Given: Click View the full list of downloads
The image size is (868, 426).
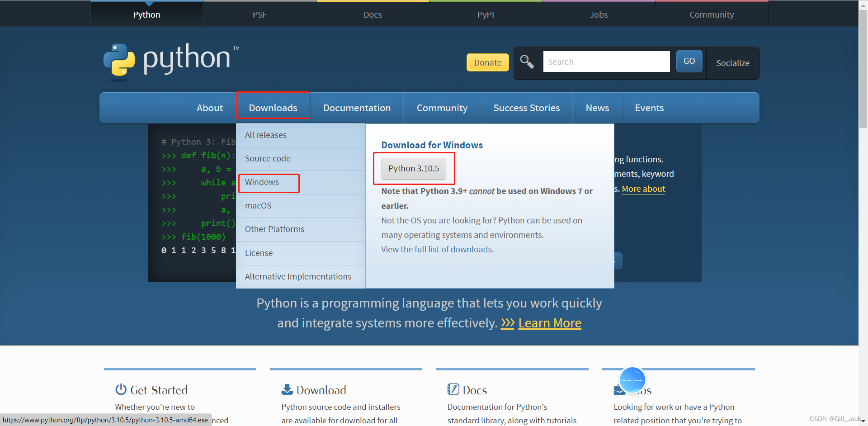Looking at the screenshot, I should click(x=437, y=250).
